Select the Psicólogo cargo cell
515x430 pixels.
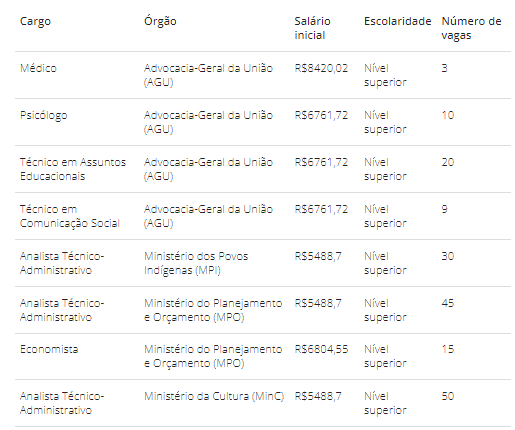click(x=44, y=116)
